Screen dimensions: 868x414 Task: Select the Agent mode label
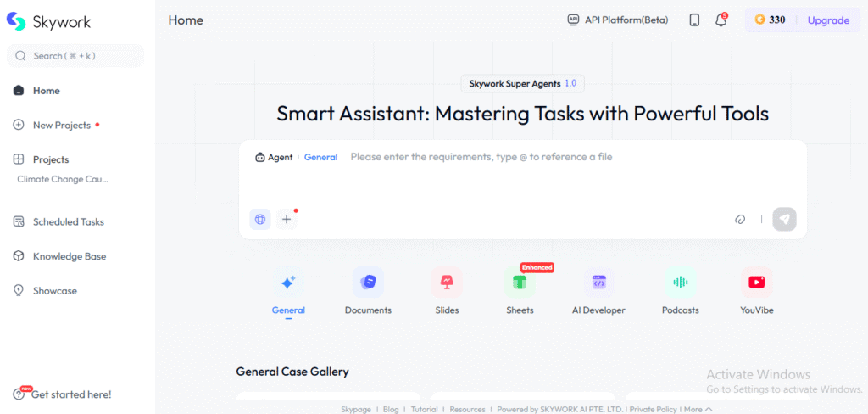pyautogui.click(x=280, y=158)
